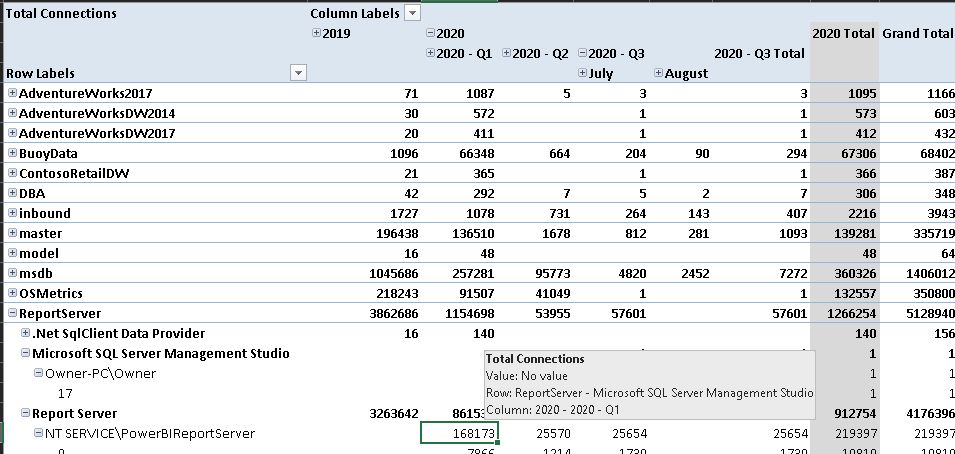Expand the msdb row
955x454 pixels.
pyautogui.click(x=13, y=273)
